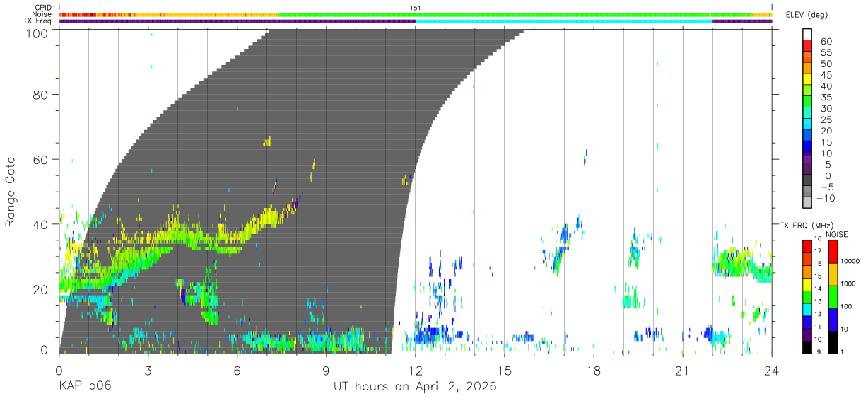This screenshot has width=868, height=401.
Task: Click the 14 label on TX FRQ scale
Action: tap(817, 288)
